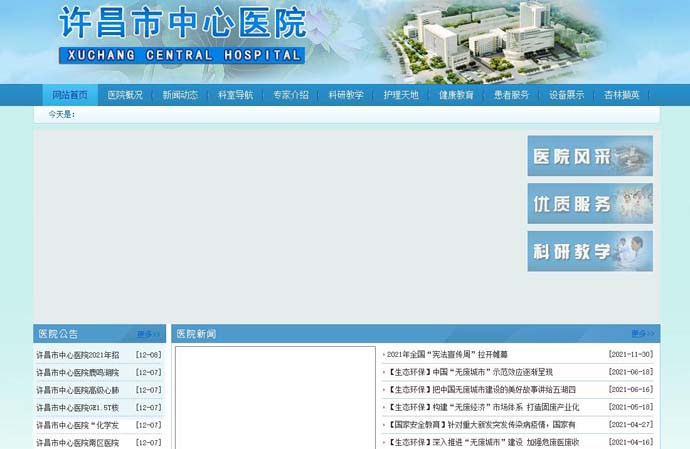Click the [2021-11-30] news date
The width and height of the screenshot is (690, 449).
[631, 354]
